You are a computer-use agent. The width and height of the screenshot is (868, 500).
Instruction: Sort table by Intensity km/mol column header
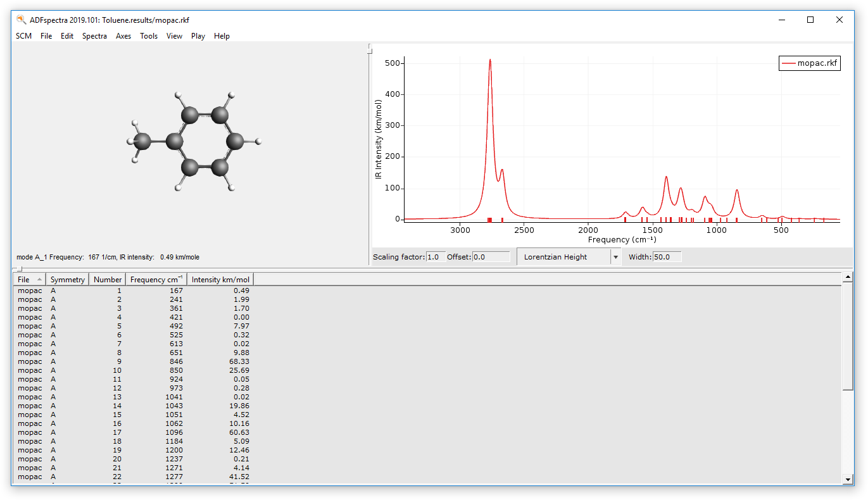point(221,279)
